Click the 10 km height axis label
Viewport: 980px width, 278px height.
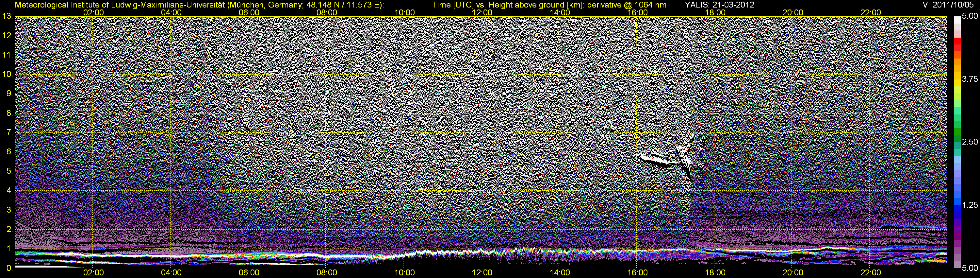(7, 75)
